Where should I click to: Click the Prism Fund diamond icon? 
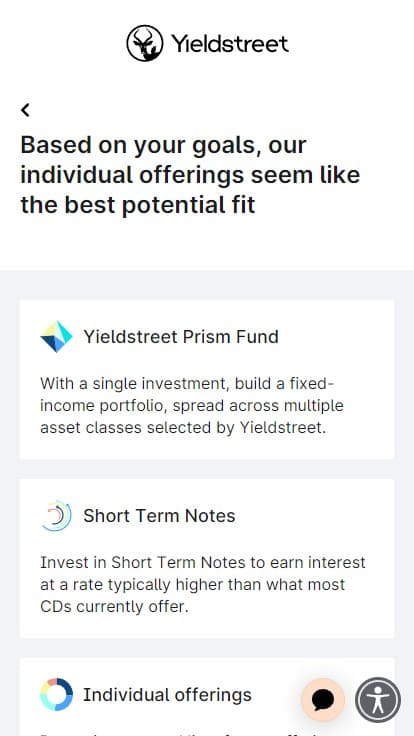57,337
